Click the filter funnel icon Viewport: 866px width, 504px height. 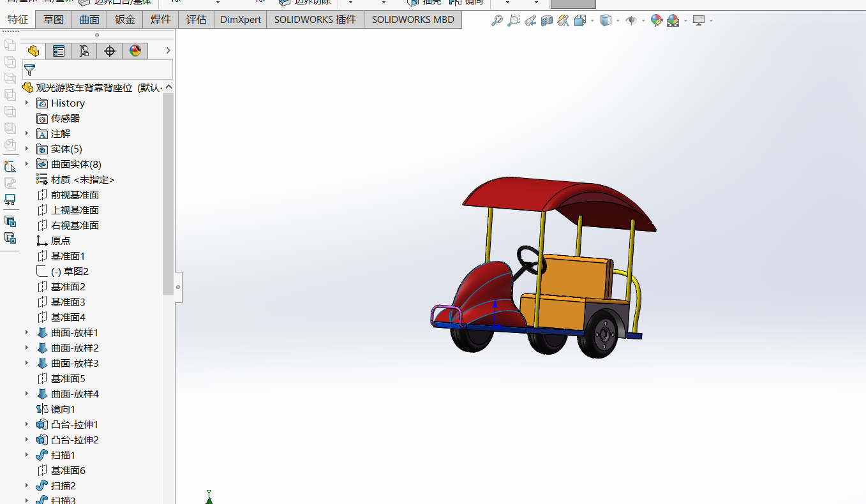[x=29, y=70]
